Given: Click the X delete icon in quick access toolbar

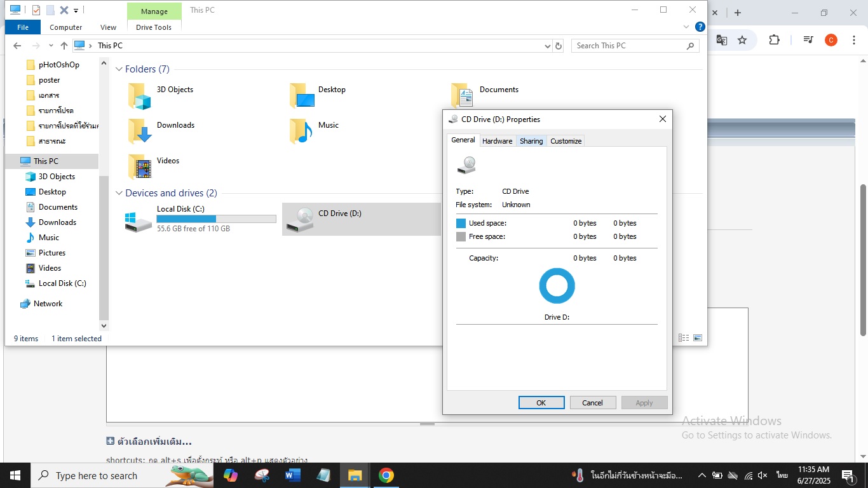Looking at the screenshot, I should coord(64,10).
